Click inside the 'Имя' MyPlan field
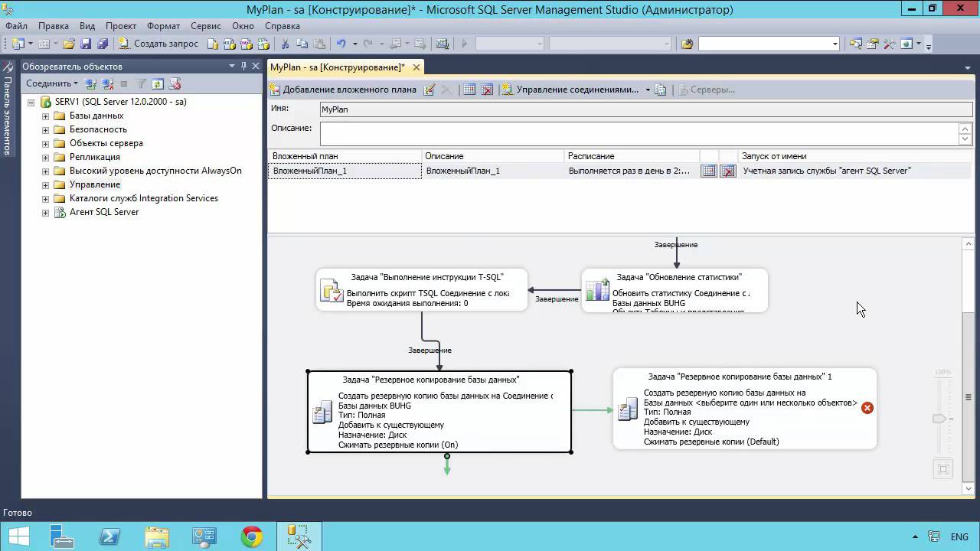This screenshot has height=551, width=980. 645,109
